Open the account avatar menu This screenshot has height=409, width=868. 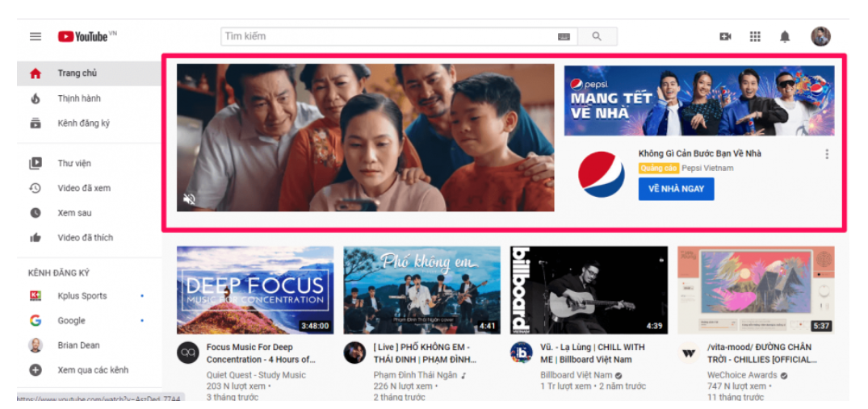click(821, 36)
